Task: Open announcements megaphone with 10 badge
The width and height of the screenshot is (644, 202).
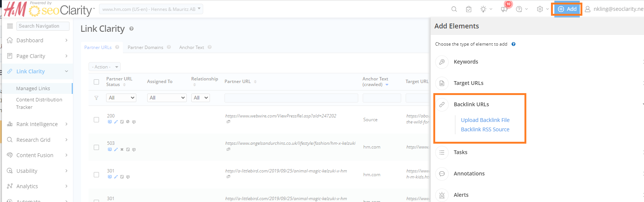Action: point(504,9)
